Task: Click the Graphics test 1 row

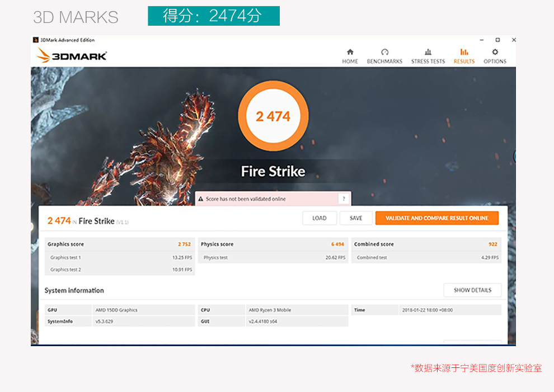Action: [120, 257]
